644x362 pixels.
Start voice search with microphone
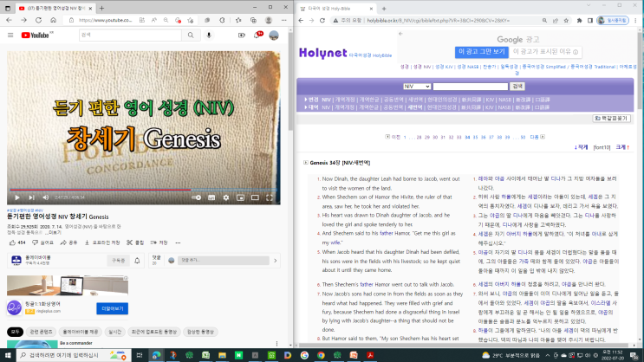209,36
